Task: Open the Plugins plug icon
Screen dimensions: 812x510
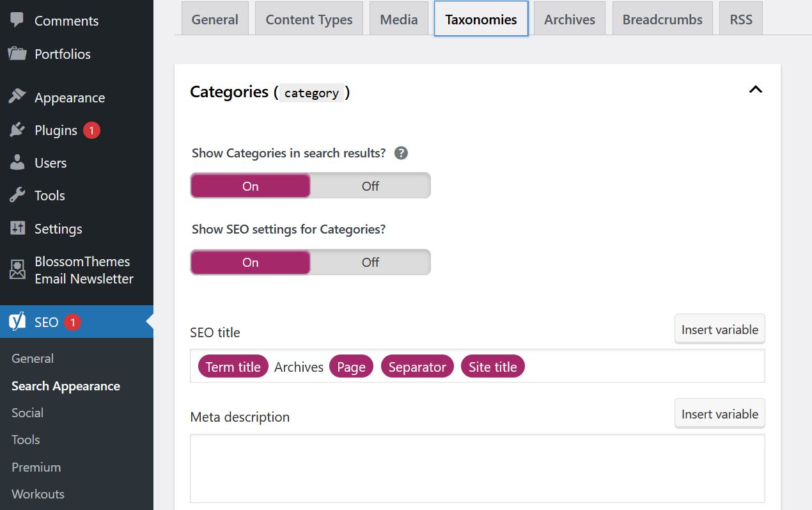Action: [17, 130]
